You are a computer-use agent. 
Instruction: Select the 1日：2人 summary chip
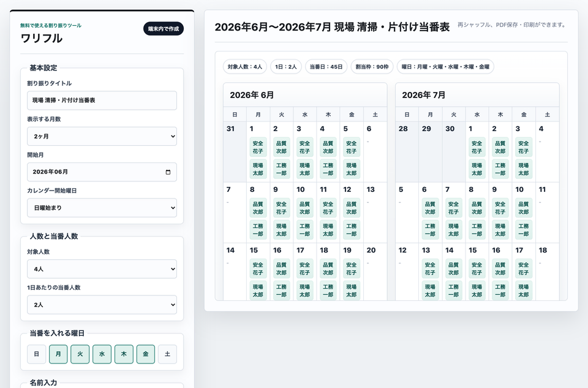[x=286, y=67]
